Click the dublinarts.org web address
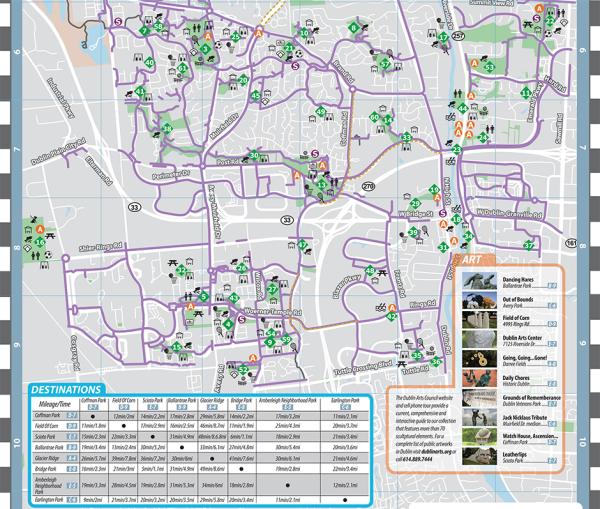600x509 pixels. pos(437,452)
